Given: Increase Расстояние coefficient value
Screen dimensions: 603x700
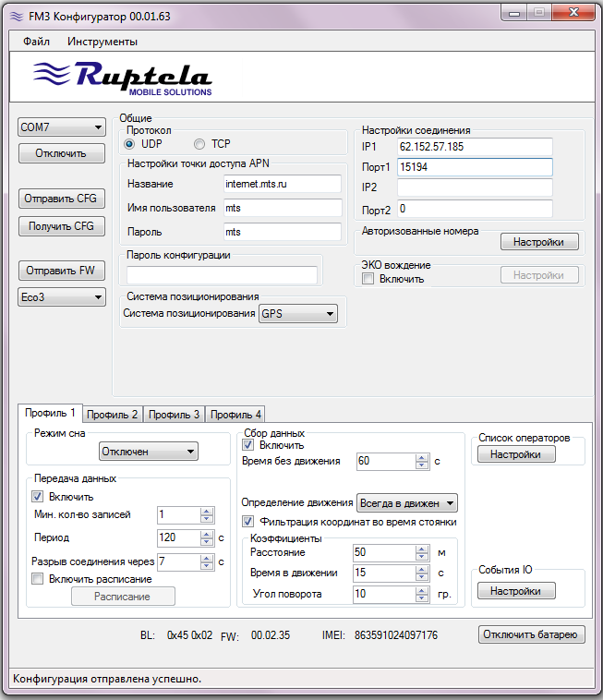Looking at the screenshot, I should tap(422, 549).
